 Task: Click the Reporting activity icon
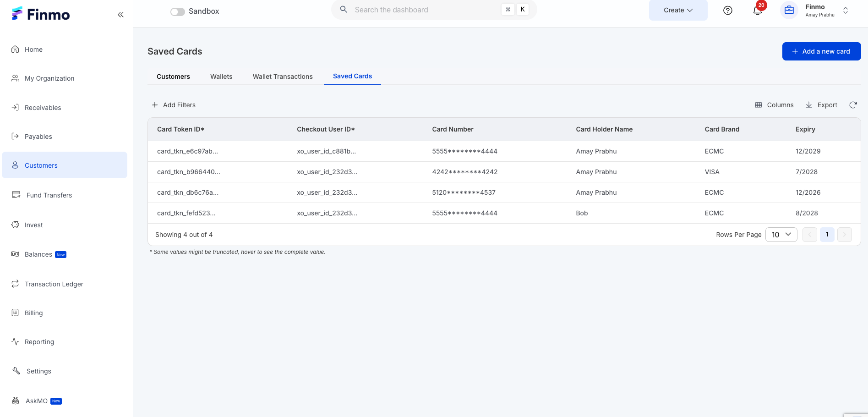(15, 341)
